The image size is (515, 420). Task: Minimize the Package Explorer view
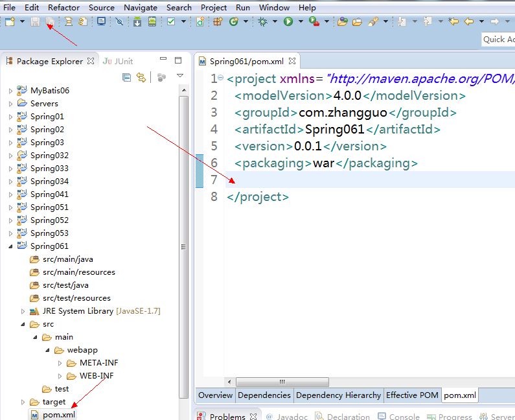click(163, 59)
